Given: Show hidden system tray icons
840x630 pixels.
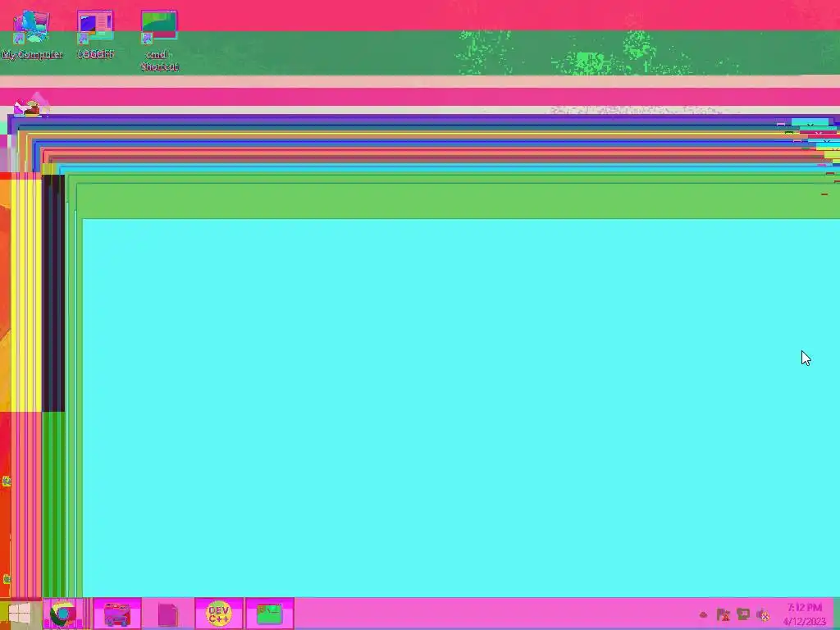Looking at the screenshot, I should [x=703, y=614].
